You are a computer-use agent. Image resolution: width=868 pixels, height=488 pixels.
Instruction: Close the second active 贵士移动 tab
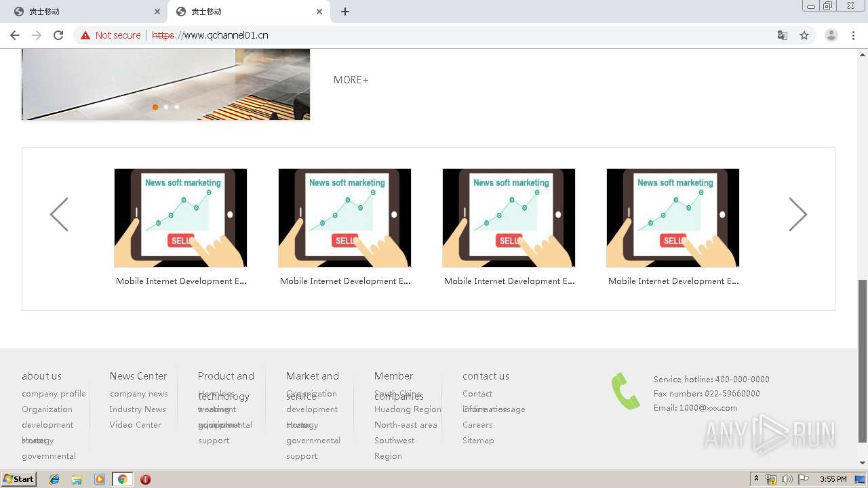click(x=319, y=12)
